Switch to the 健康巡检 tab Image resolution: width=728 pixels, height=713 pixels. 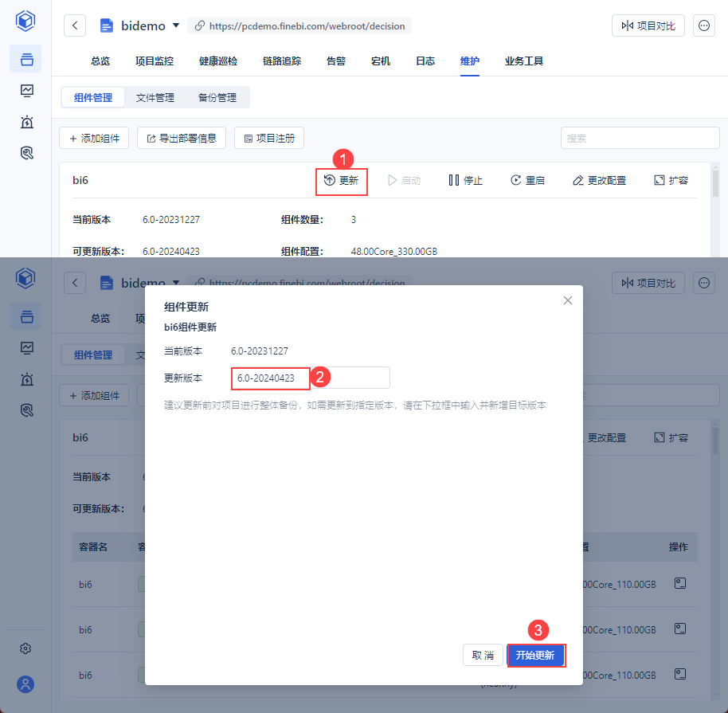point(218,61)
